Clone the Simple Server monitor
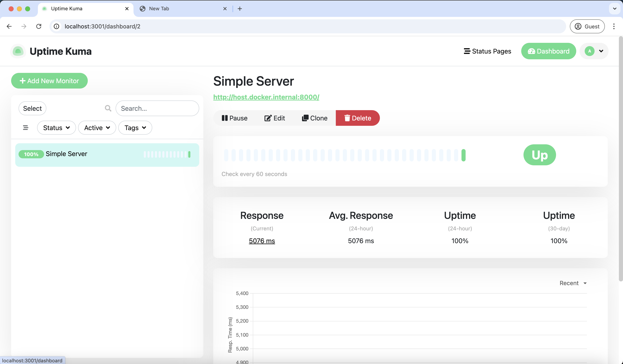Screen dimensions: 623x364 (314, 118)
